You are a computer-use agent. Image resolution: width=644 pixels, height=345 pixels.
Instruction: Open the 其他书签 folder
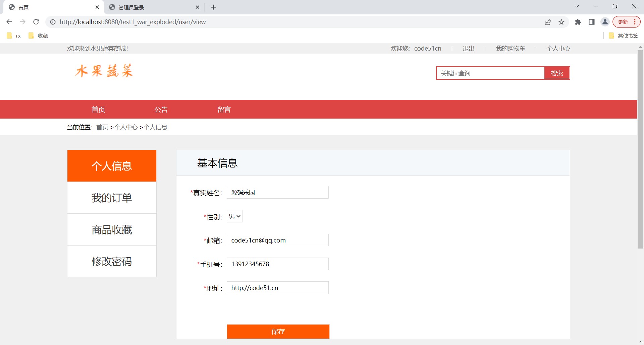(x=623, y=36)
